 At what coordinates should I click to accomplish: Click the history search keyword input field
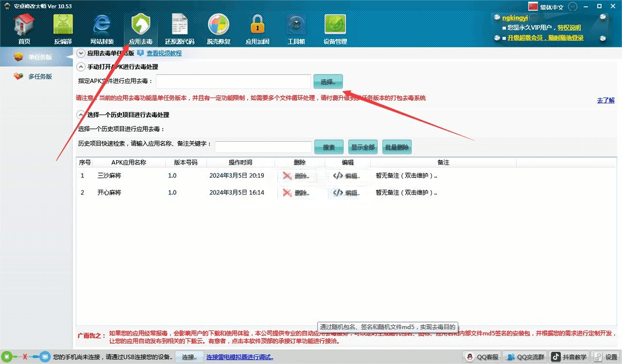point(263,147)
